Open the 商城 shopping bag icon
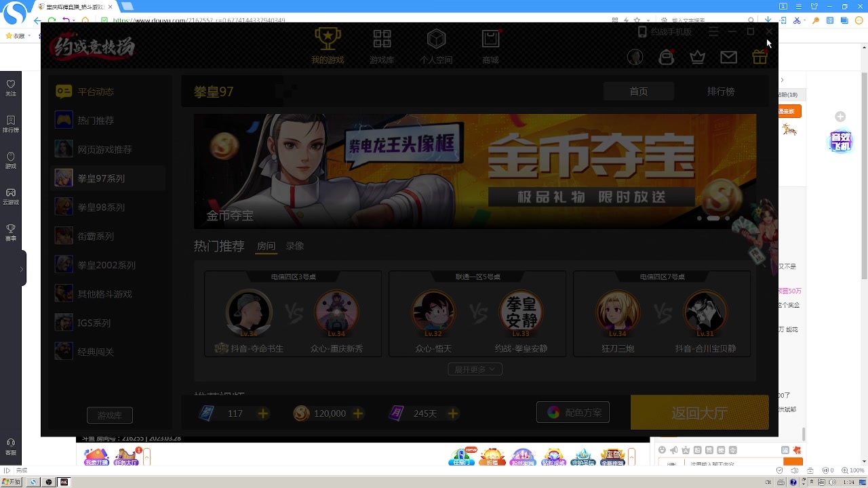Screen dimensions: 868x488 490,45
